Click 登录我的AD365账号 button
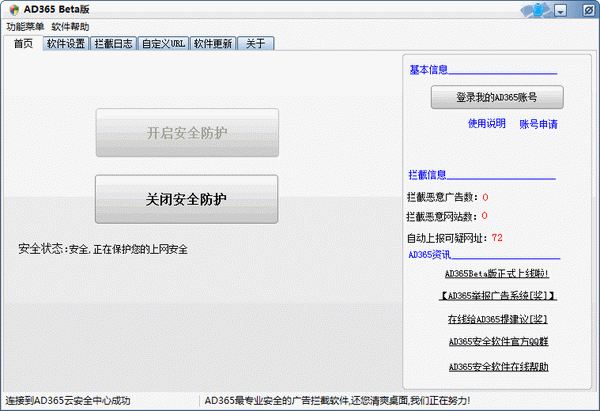600x411 pixels. point(497,97)
